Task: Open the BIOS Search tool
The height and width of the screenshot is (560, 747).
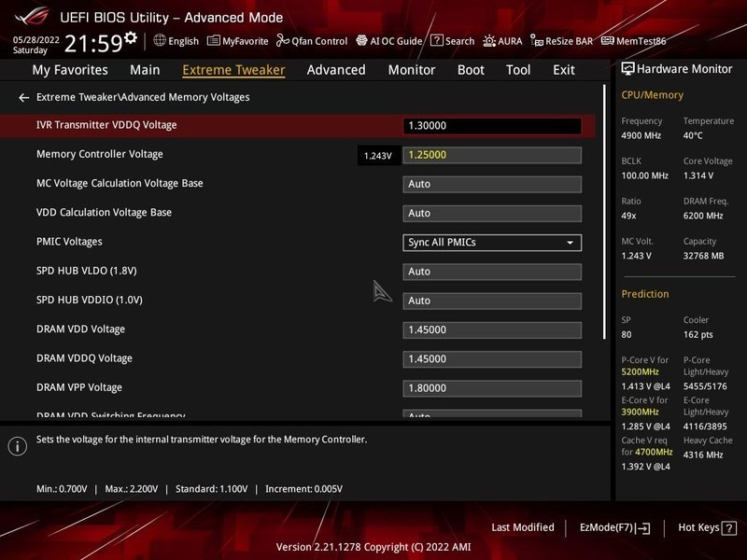Action: point(455,40)
